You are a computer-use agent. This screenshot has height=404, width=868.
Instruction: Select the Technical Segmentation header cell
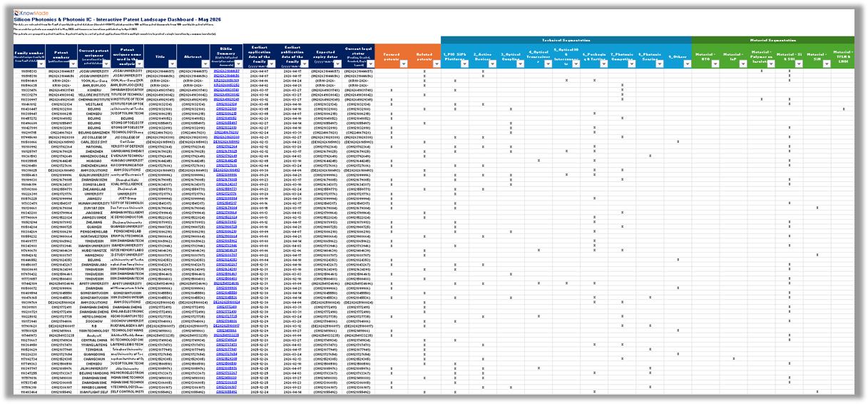(x=566, y=39)
